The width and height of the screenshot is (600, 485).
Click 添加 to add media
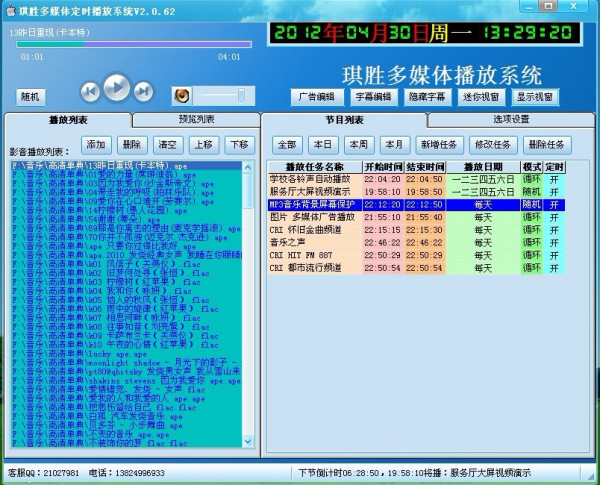[96, 145]
